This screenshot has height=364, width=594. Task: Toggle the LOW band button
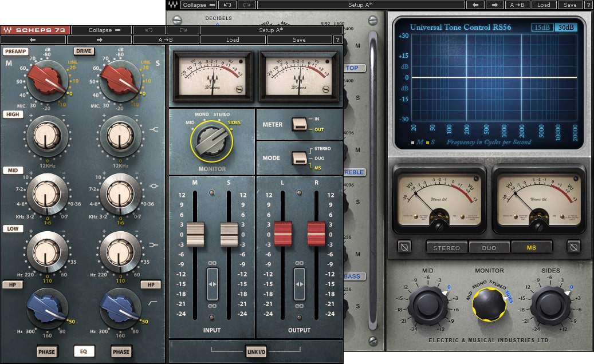click(x=13, y=228)
